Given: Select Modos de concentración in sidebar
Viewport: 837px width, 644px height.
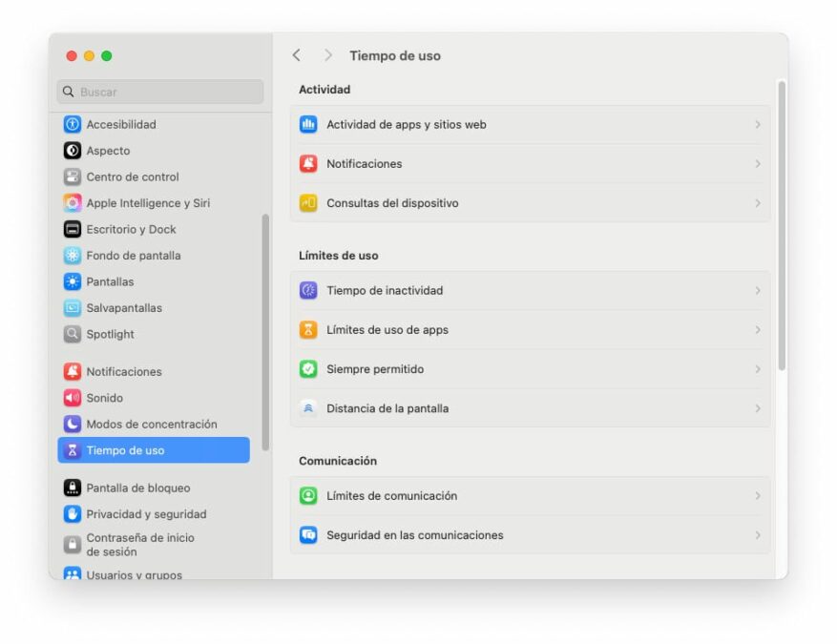Looking at the screenshot, I should click(x=154, y=424).
